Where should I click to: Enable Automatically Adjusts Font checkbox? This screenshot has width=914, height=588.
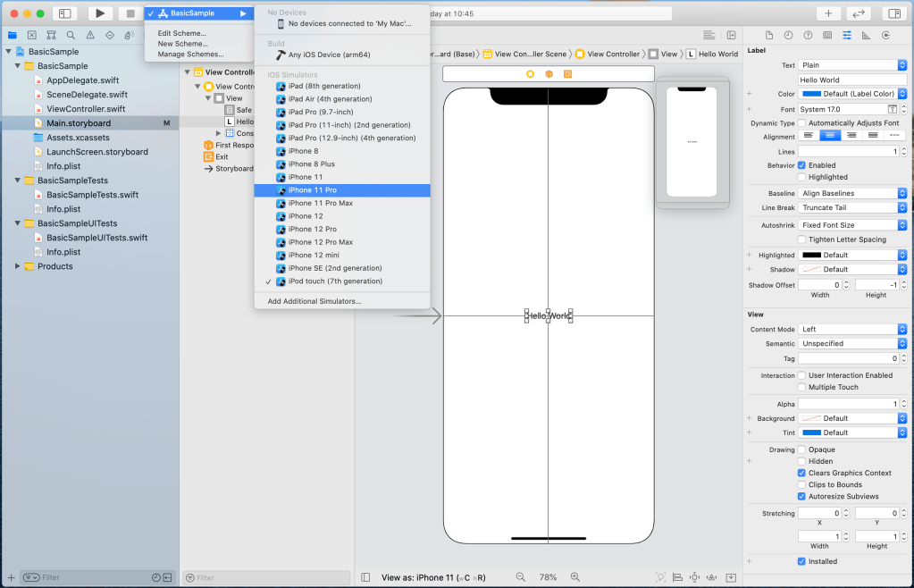(801, 122)
